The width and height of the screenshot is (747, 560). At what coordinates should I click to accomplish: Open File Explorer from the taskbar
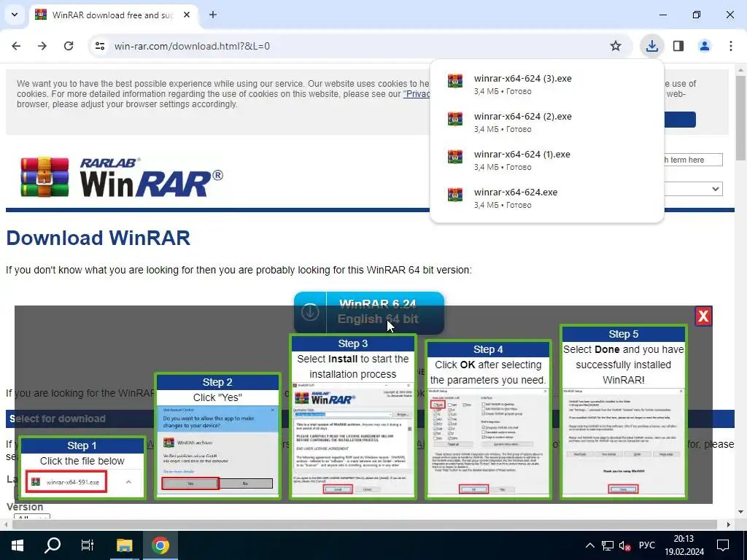[x=124, y=545]
